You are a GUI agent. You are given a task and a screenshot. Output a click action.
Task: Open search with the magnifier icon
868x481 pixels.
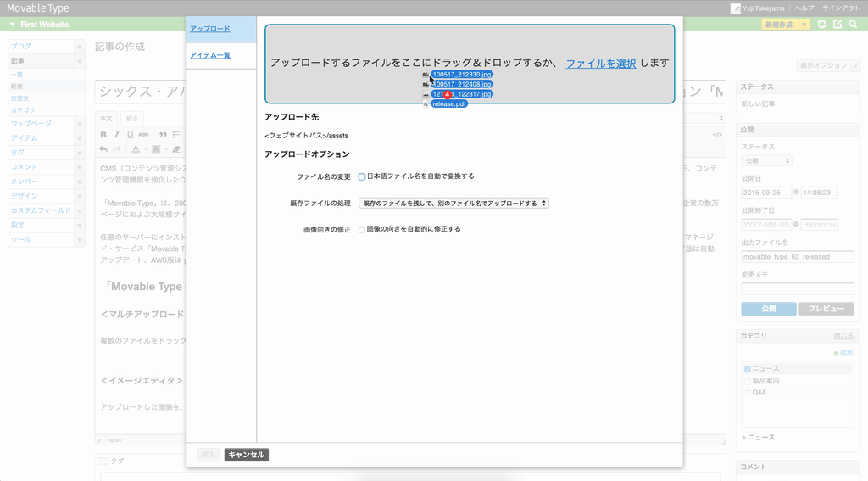pyautogui.click(x=854, y=25)
